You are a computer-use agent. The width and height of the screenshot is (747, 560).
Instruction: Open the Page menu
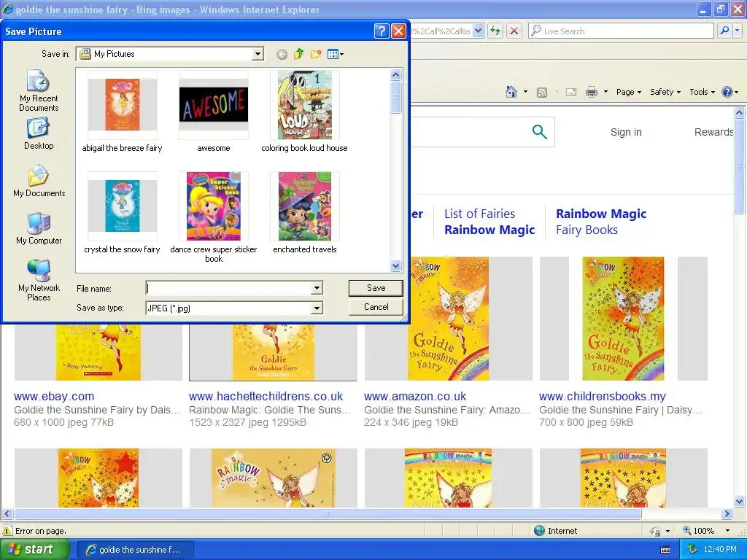628,92
